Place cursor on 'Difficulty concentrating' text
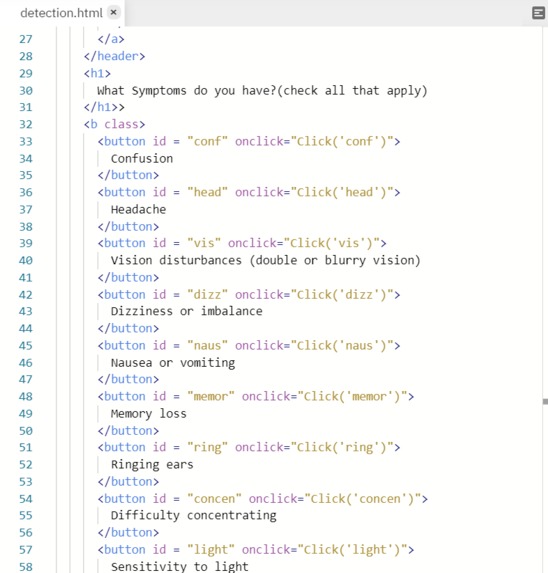The width and height of the screenshot is (548, 573). (x=194, y=516)
